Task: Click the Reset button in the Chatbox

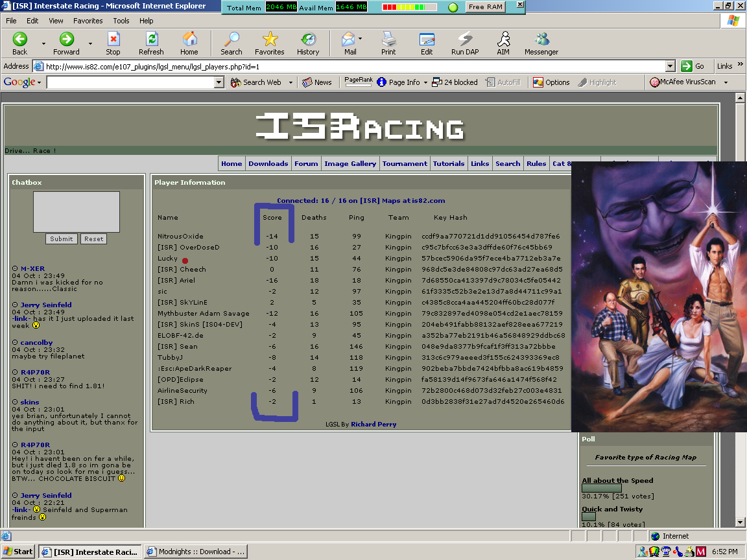Action: click(94, 239)
